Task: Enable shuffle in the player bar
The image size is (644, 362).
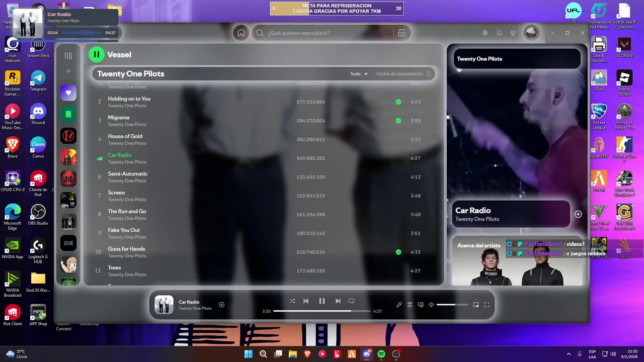Action: (x=292, y=301)
